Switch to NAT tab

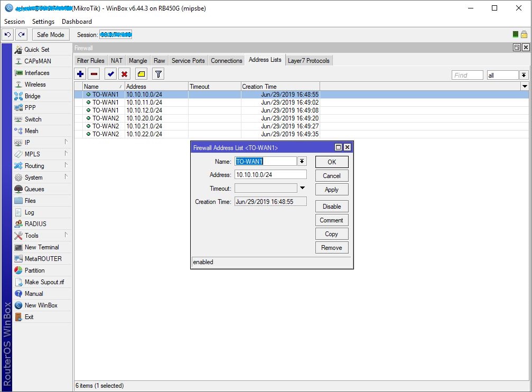click(116, 60)
